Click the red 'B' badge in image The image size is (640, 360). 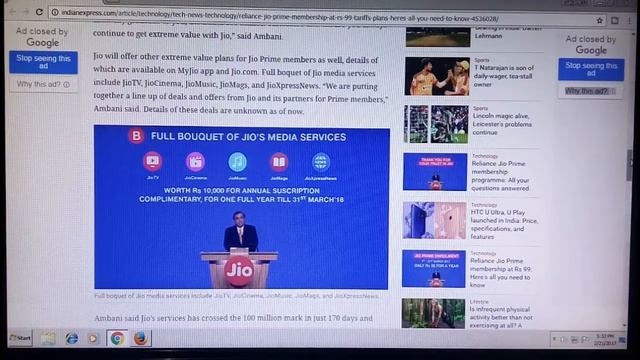[136, 136]
